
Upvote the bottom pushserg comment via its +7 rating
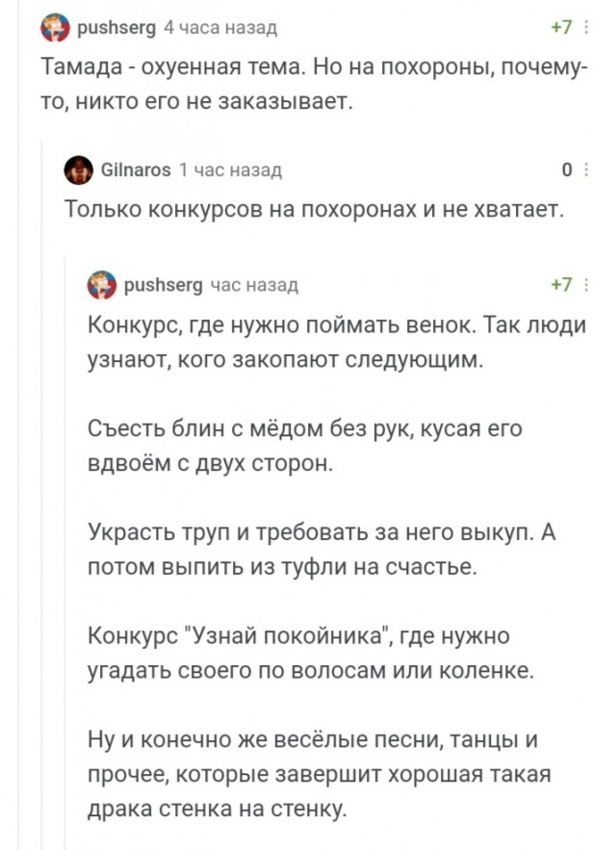pyautogui.click(x=561, y=283)
